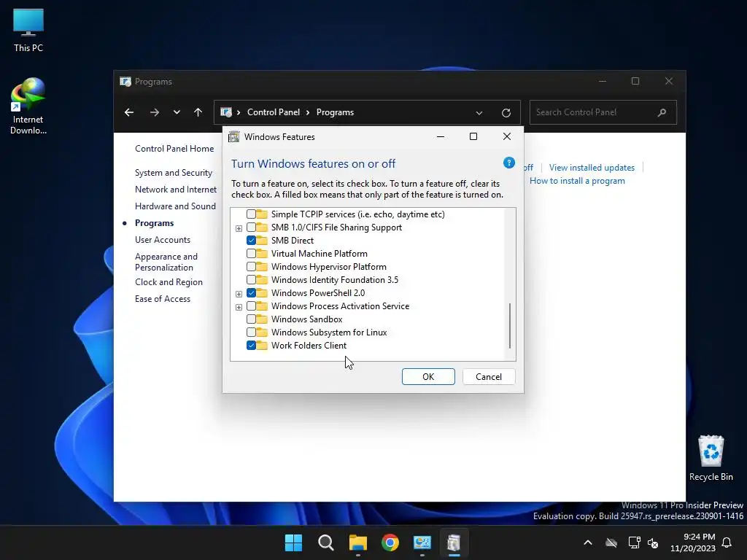This screenshot has width=747, height=560.
Task: Open System and Security category
Action: [174, 173]
